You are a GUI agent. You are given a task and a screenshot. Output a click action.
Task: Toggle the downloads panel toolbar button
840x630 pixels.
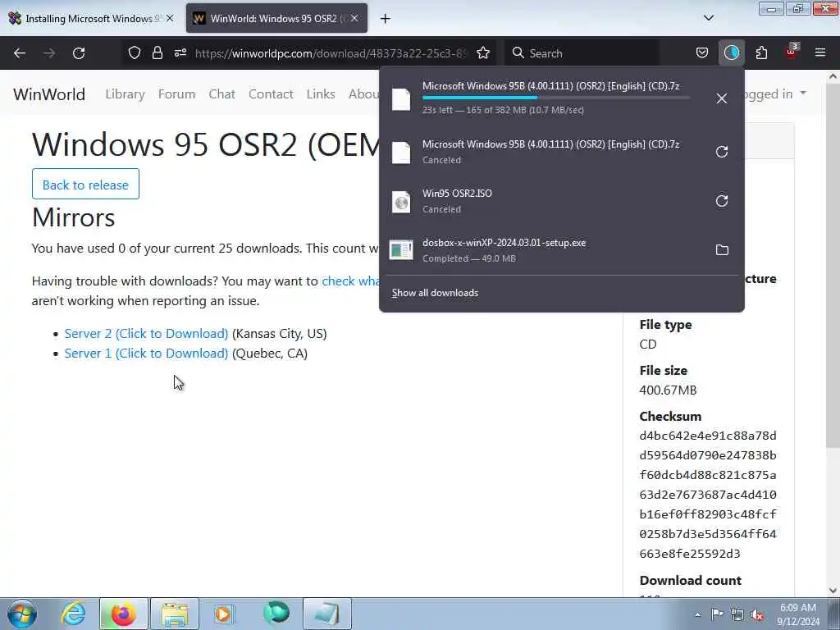[x=731, y=53]
